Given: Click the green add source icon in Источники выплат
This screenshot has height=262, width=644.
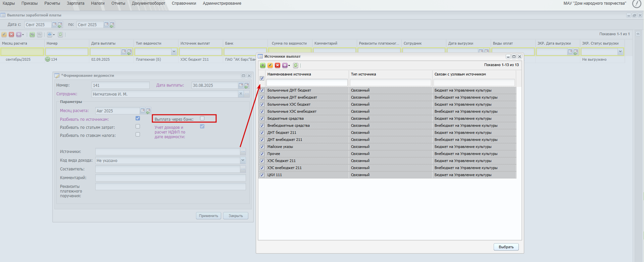Looking at the screenshot, I should point(263,65).
